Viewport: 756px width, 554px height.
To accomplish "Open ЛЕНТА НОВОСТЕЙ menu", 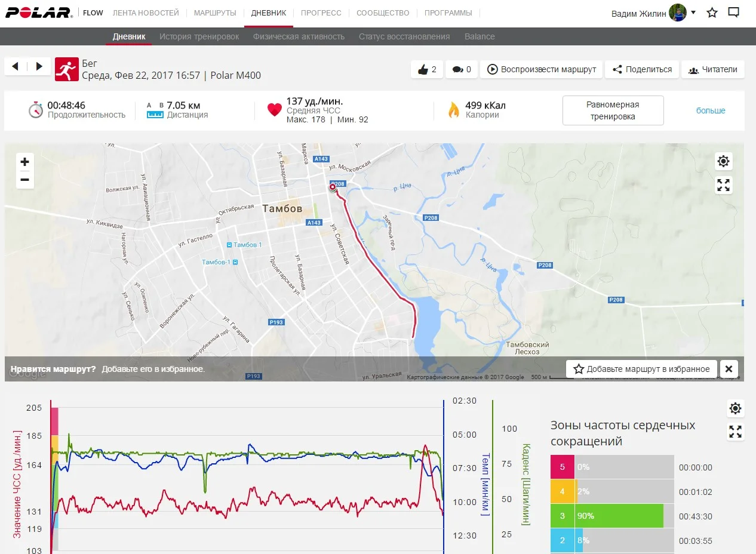I will tap(146, 13).
